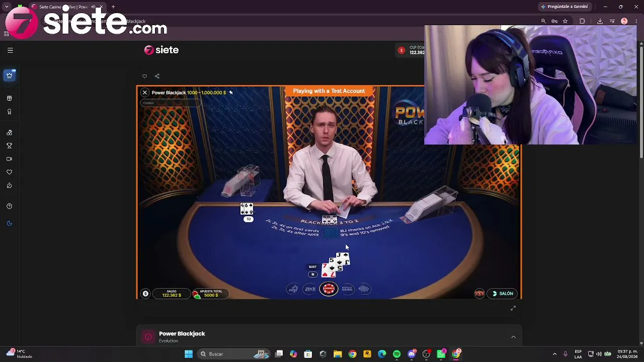Mute the Siete Casino tab audio
Image resolution: width=644 pixels, height=362 pixels.
tap(93, 7)
